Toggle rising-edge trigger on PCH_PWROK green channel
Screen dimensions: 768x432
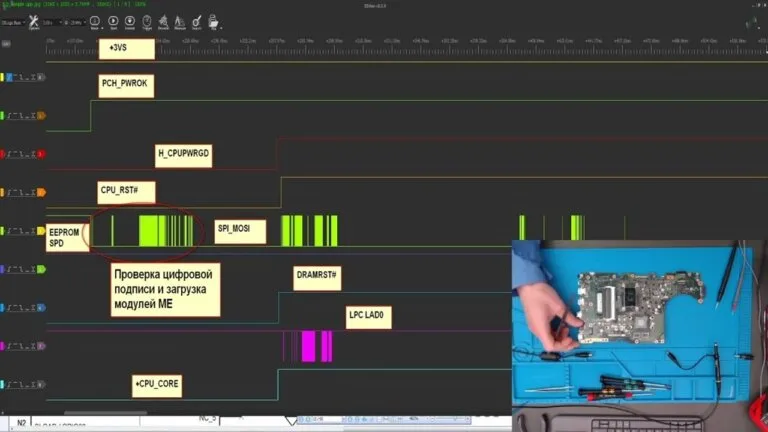(10, 116)
